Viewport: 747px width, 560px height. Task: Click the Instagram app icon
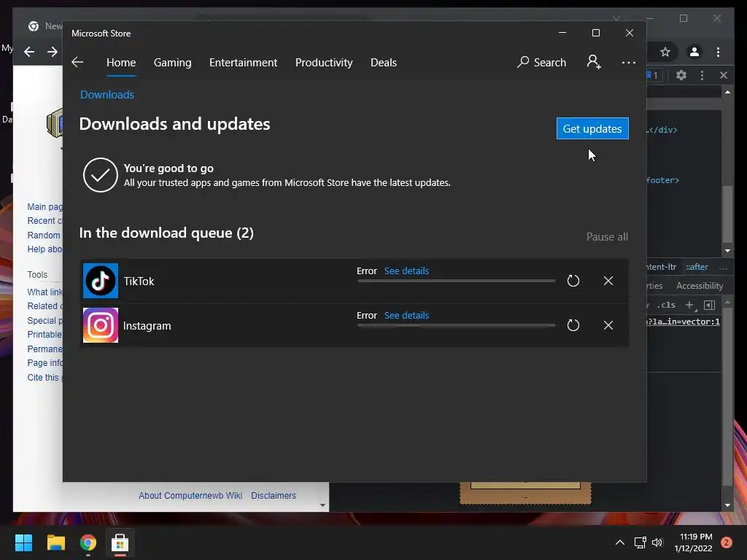click(101, 325)
